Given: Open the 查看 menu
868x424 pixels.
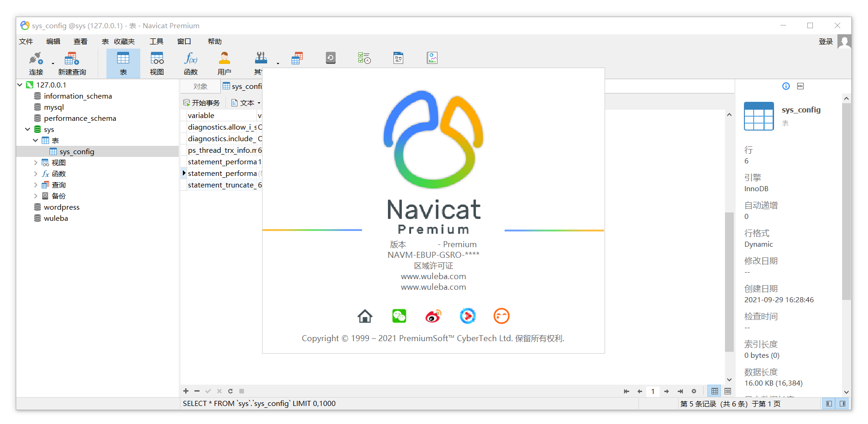Looking at the screenshot, I should pyautogui.click(x=81, y=41).
